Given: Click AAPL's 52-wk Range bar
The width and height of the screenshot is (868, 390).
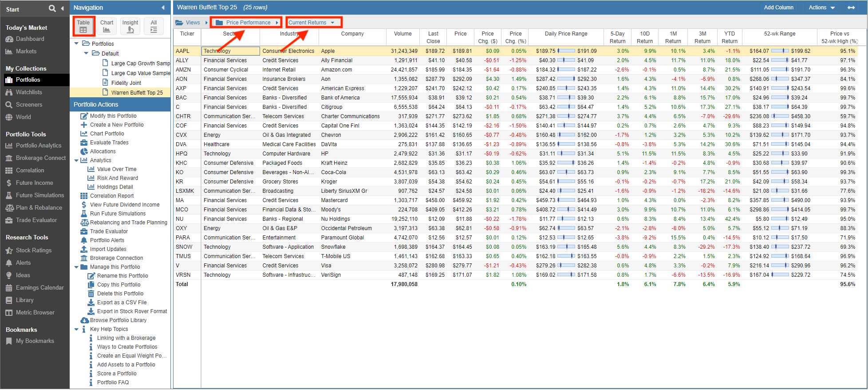Looking at the screenshot, I should (780, 51).
